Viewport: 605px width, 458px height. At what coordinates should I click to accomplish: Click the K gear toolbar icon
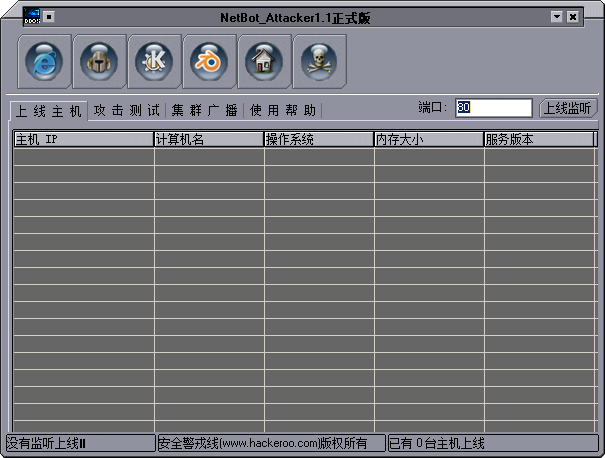(x=155, y=60)
